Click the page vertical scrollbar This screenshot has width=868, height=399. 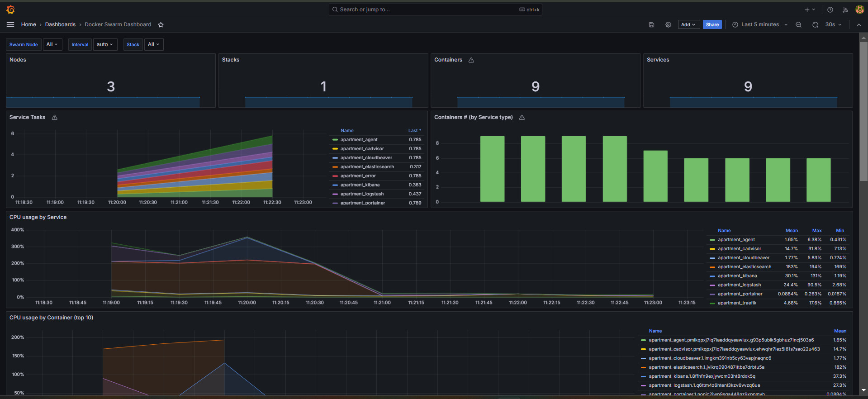pos(863,112)
